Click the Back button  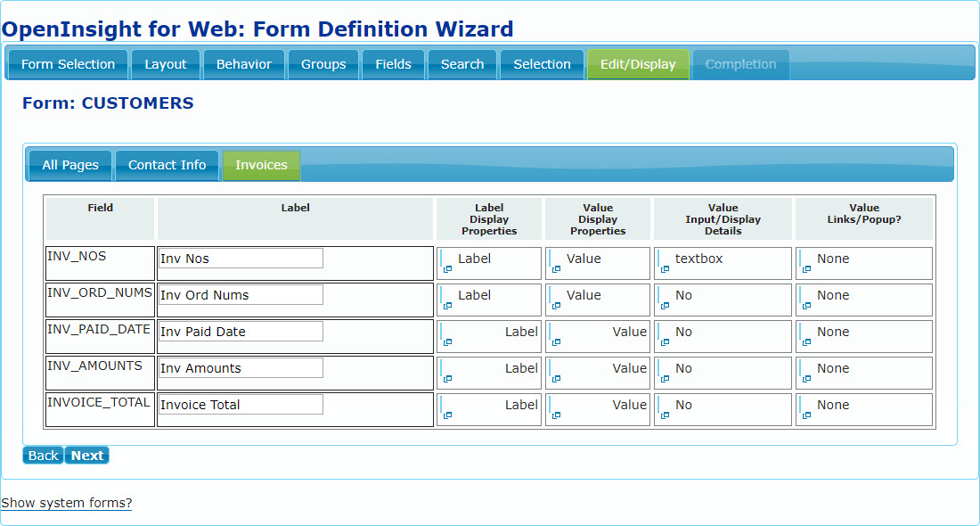click(43, 456)
